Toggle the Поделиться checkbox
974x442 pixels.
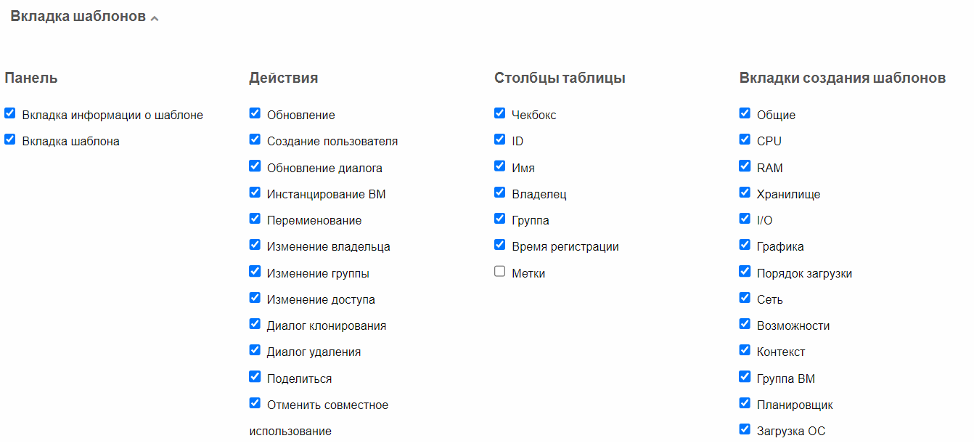point(255,377)
